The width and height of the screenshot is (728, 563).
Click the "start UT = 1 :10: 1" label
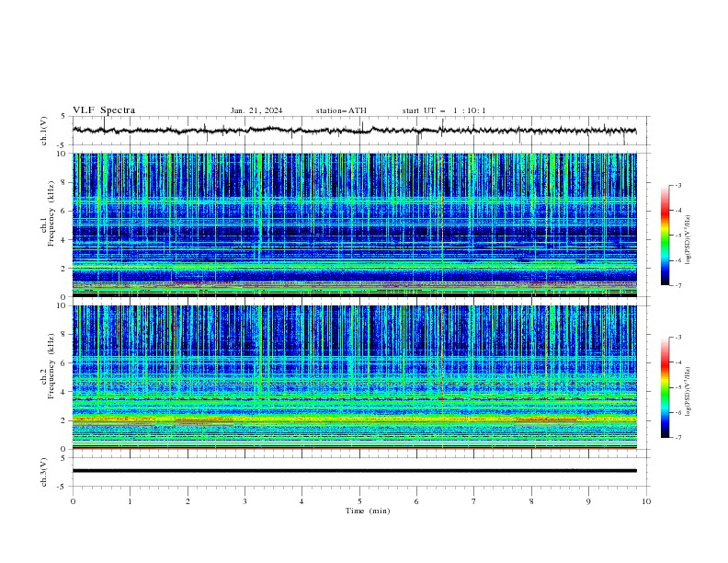[x=444, y=110]
